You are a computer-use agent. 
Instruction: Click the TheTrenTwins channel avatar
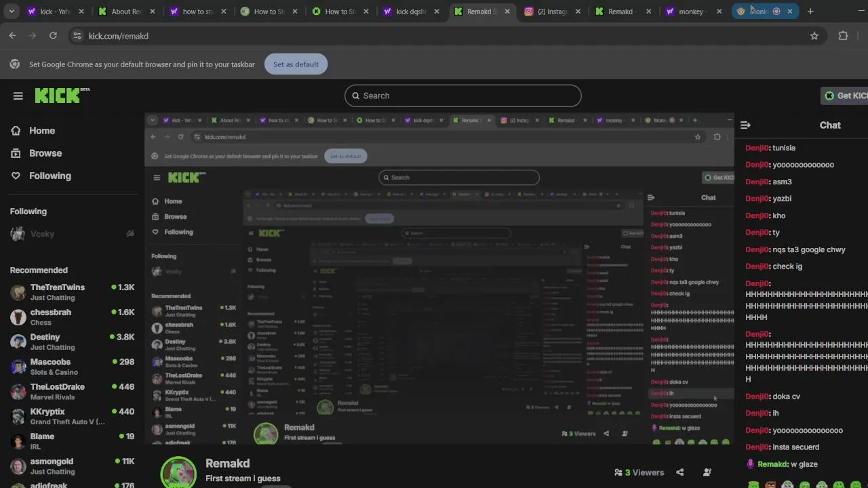[18, 292]
